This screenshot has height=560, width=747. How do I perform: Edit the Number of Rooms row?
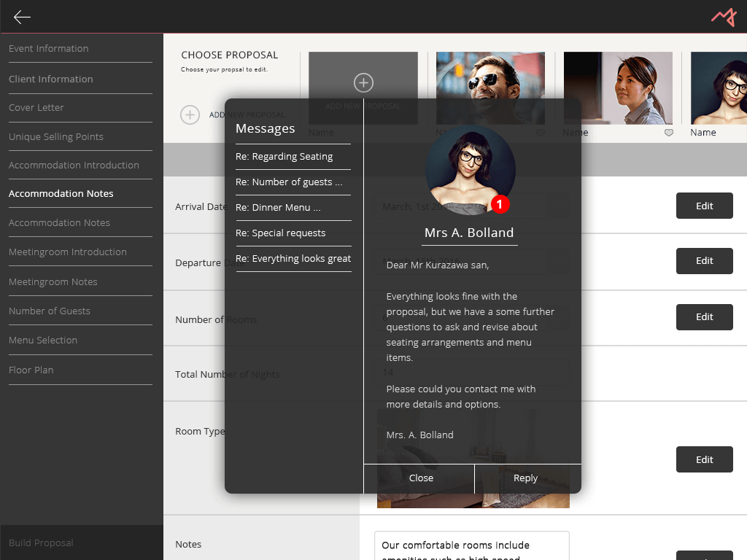pyautogui.click(x=704, y=317)
